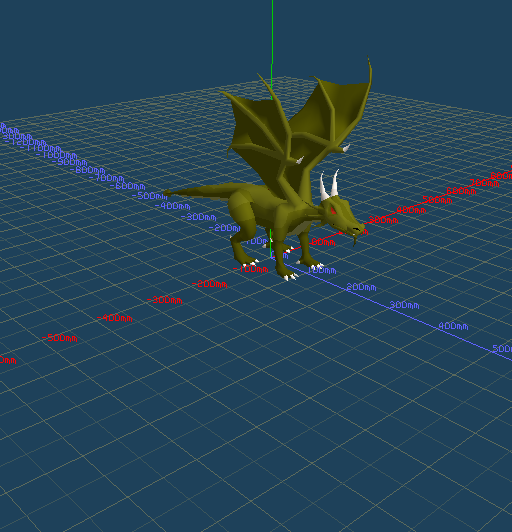Viewport: 512px width, 532px height.
Task: Click the dragon's red eye
Action: coord(333,210)
